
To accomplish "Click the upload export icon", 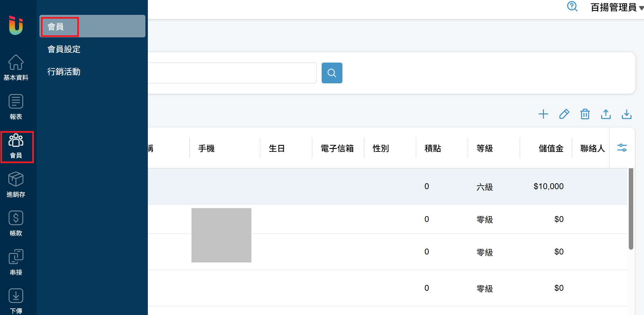I will coord(606,114).
